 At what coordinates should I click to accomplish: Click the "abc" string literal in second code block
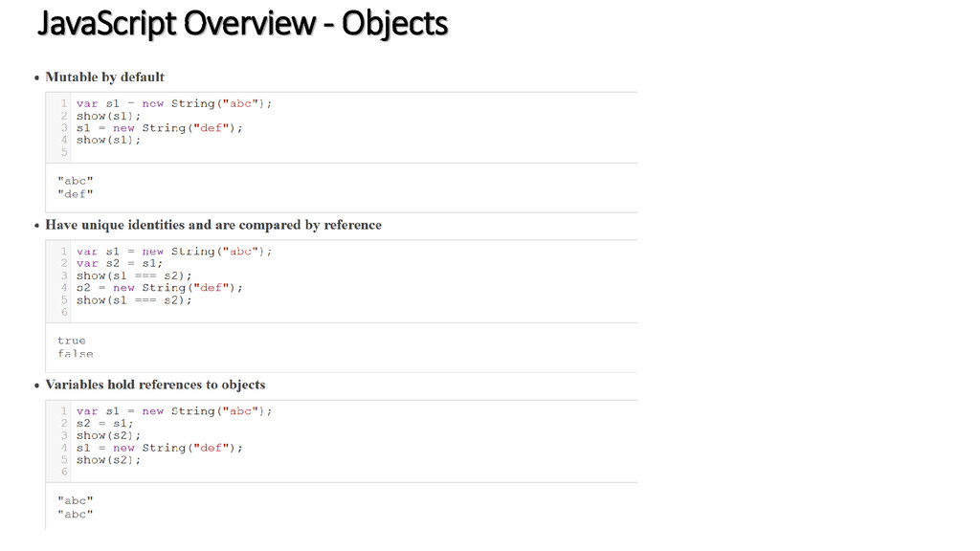240,252
